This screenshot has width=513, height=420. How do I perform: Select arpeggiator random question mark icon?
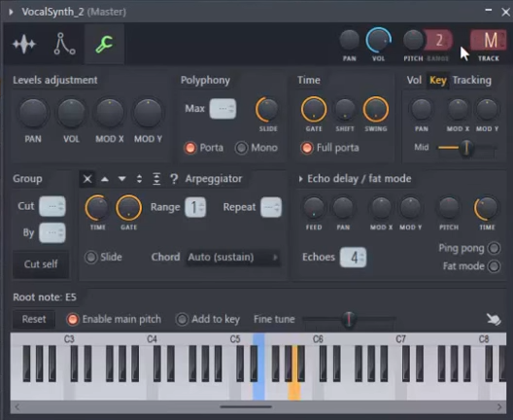tap(174, 179)
